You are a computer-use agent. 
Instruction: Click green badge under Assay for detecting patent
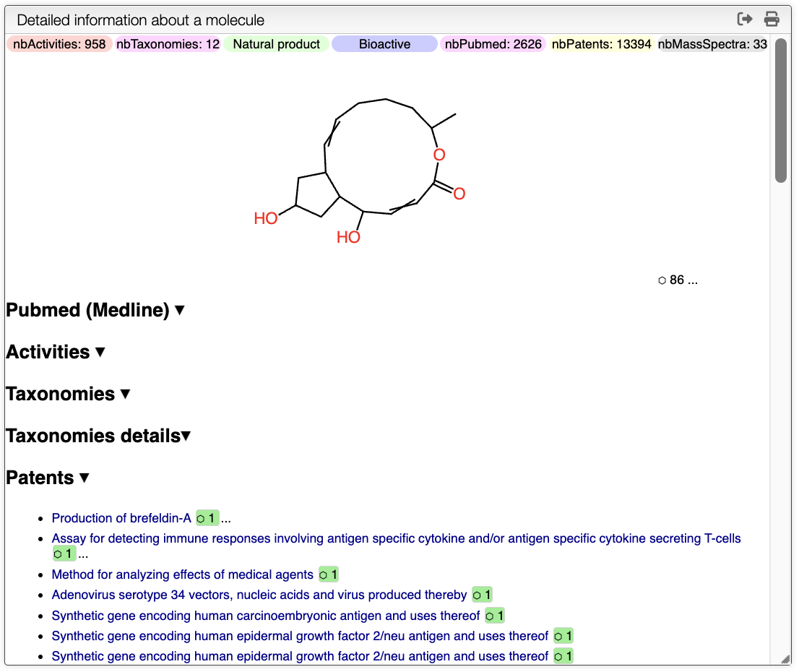(64, 553)
